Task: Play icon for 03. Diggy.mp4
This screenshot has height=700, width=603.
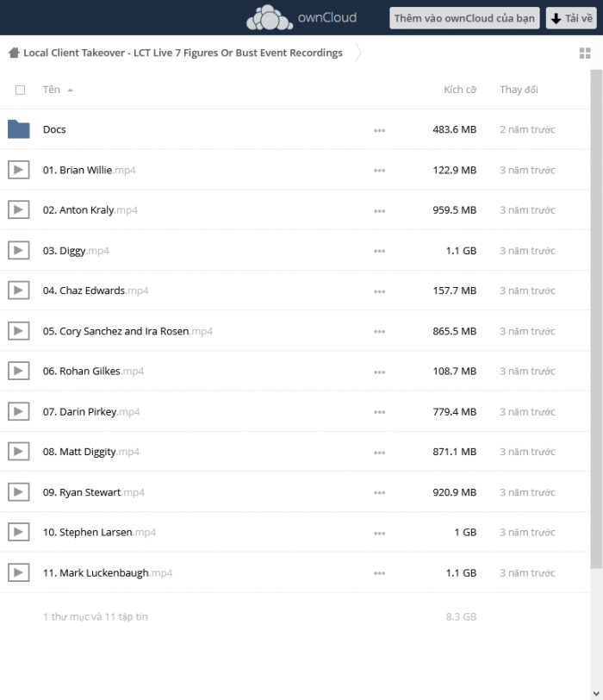Action: click(x=19, y=251)
